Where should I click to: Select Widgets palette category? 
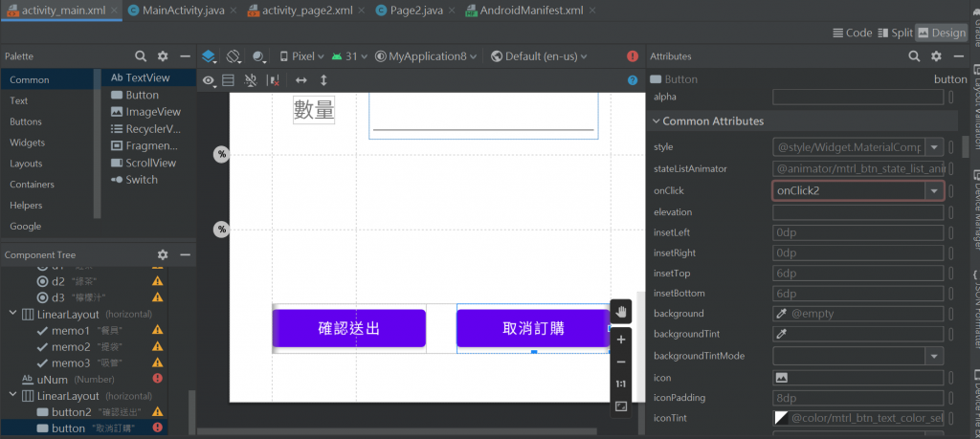click(x=28, y=143)
